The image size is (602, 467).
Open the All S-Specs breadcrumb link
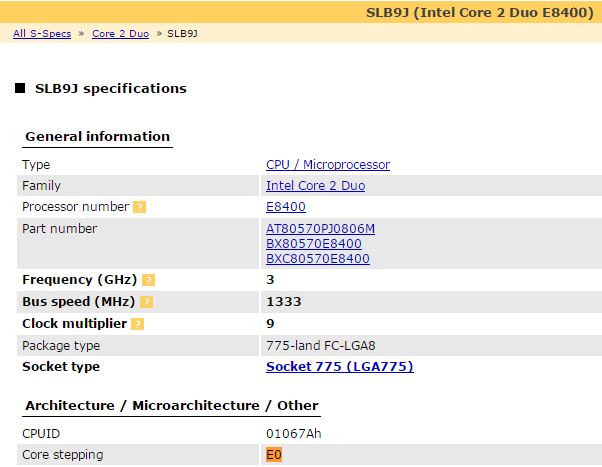42,34
